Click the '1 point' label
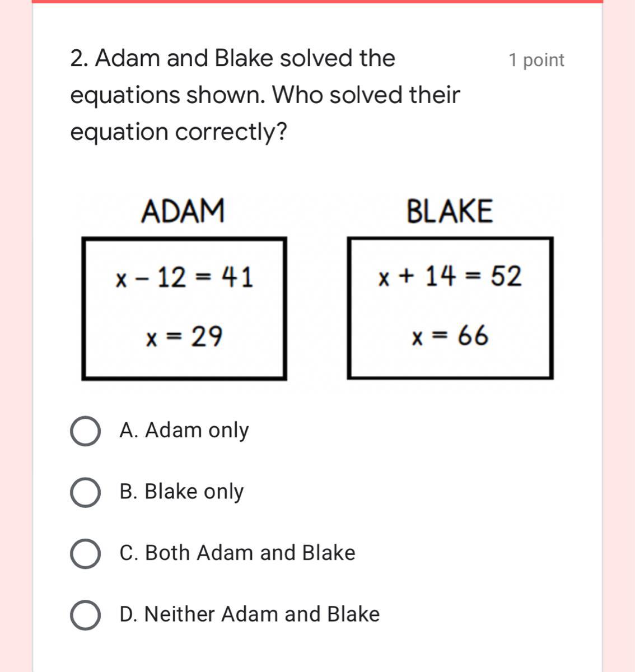635x672 pixels. (536, 60)
